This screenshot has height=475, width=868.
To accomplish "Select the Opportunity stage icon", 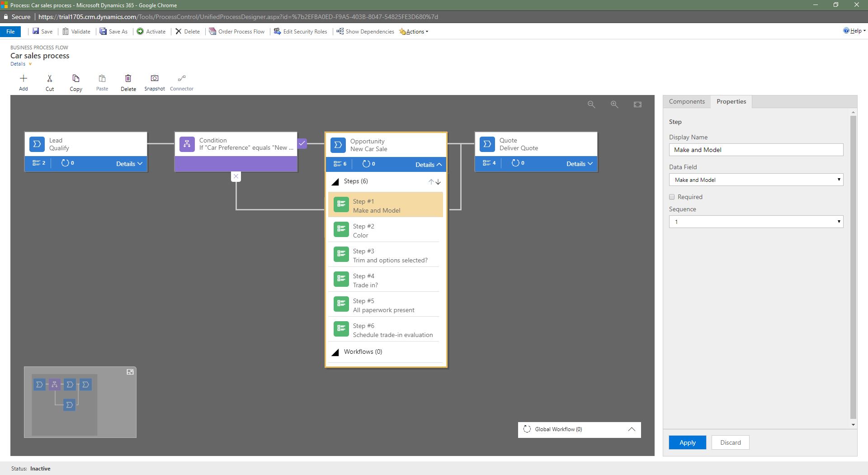I will (x=338, y=145).
